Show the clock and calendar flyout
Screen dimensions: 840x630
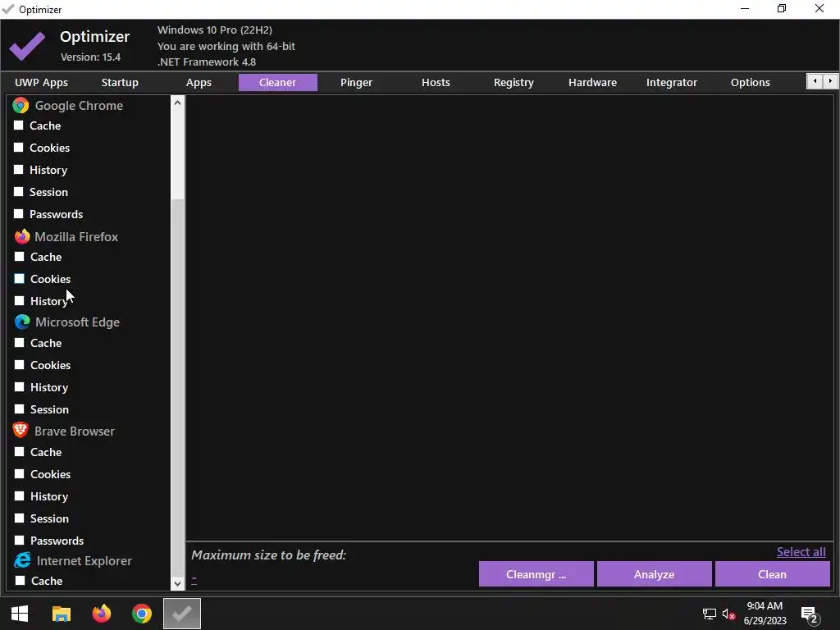[x=765, y=614]
